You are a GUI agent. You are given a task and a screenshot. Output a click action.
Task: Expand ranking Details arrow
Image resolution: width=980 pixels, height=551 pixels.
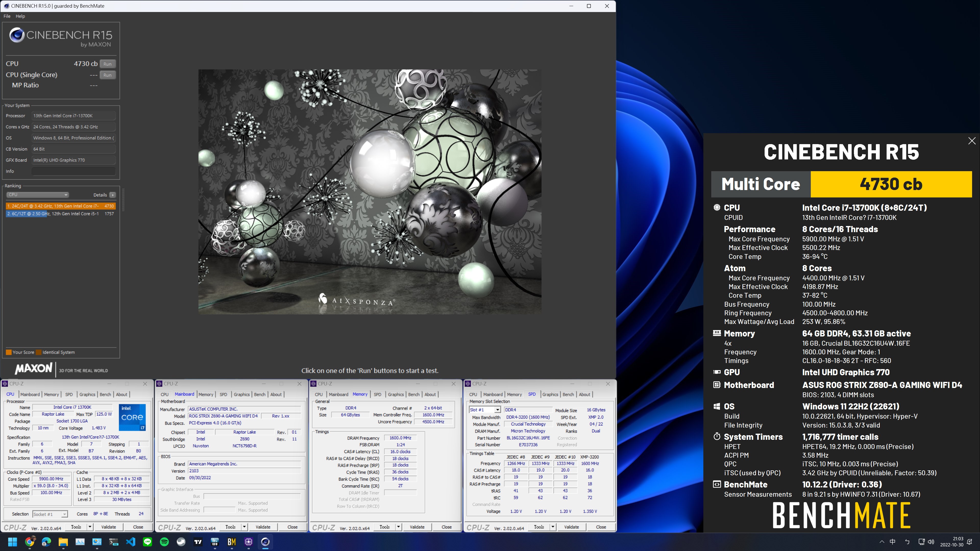(113, 195)
